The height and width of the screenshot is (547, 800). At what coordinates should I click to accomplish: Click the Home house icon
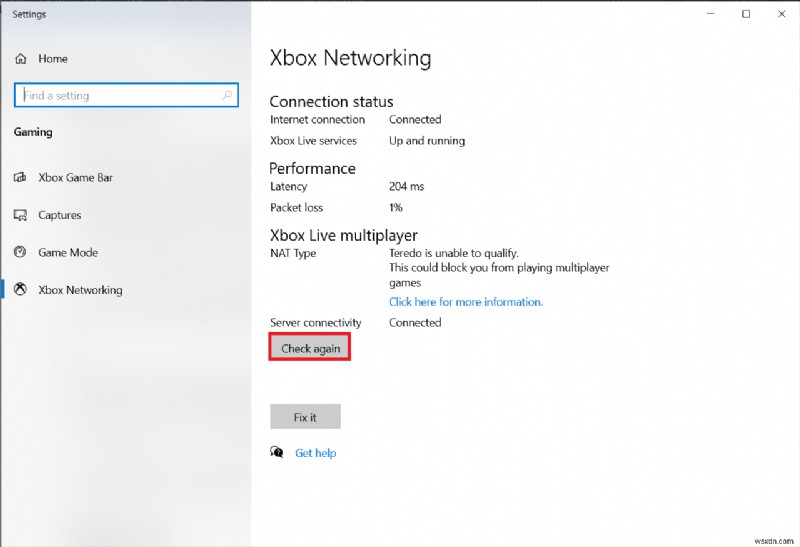[x=20, y=59]
